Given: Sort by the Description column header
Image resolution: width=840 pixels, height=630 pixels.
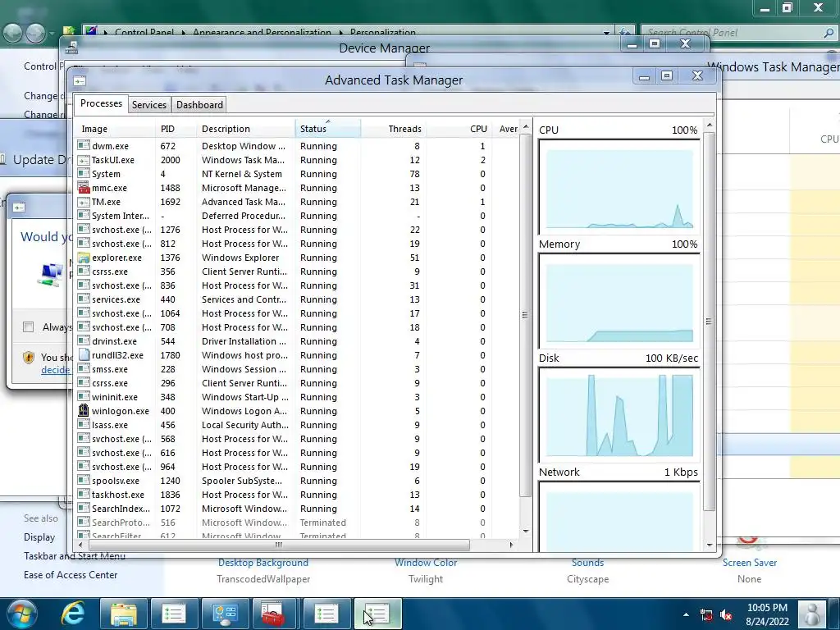Looking at the screenshot, I should pos(245,129).
